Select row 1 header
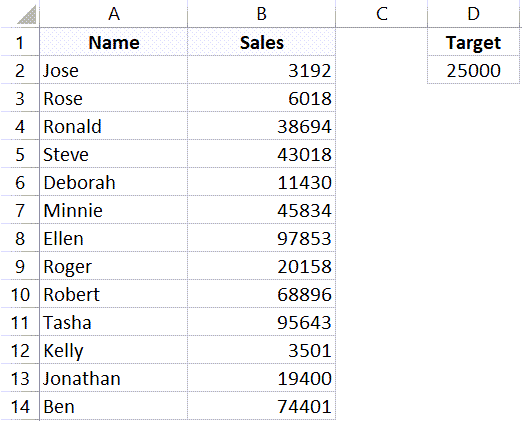The height and width of the screenshot is (421, 522). 20,42
